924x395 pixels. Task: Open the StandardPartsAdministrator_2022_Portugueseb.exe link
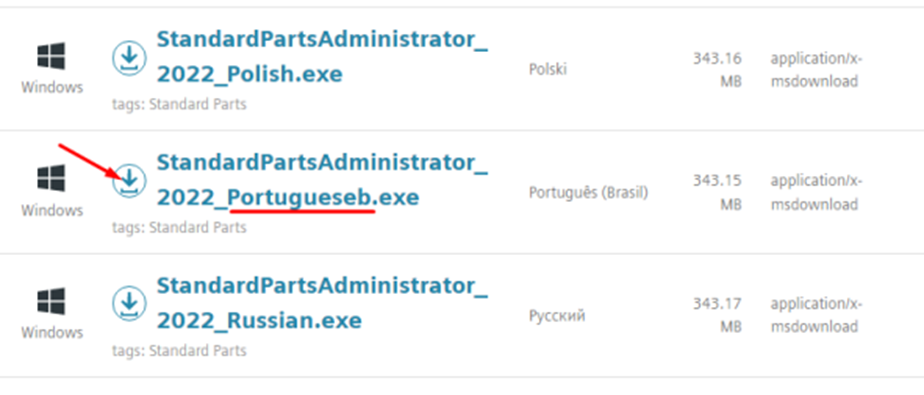[x=322, y=180]
